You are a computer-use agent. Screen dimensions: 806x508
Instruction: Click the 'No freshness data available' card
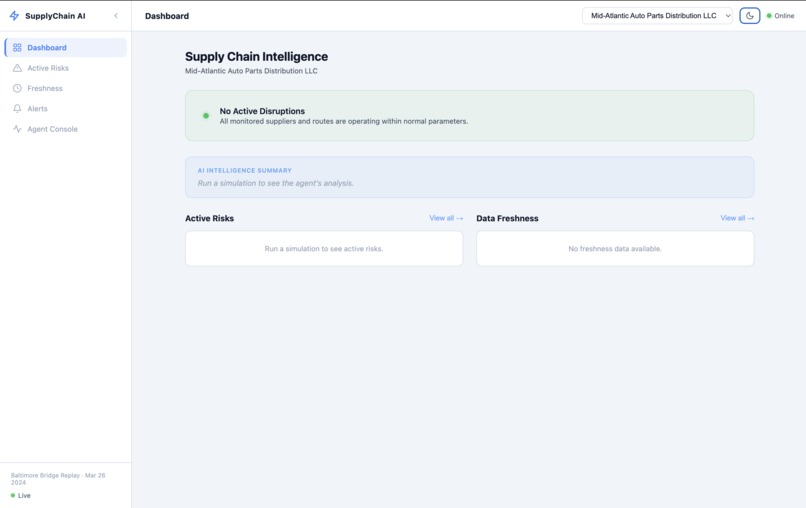[x=615, y=249]
